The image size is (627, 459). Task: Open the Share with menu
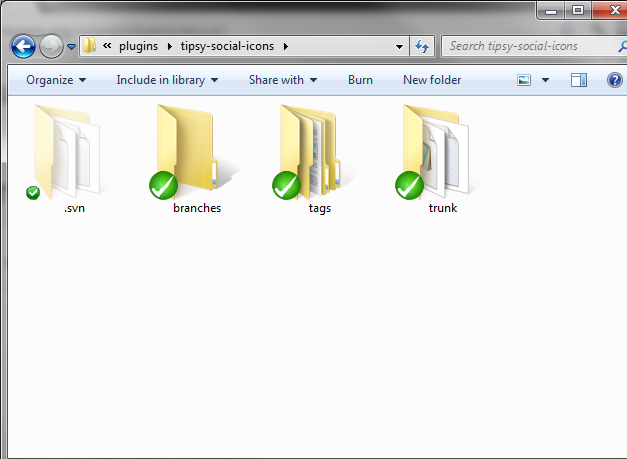283,80
